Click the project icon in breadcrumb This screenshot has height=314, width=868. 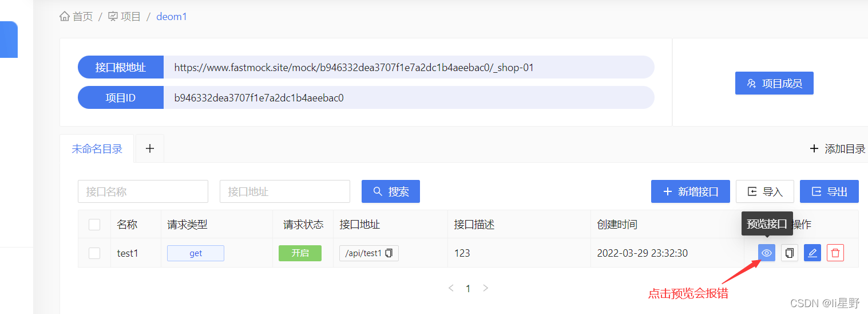[x=113, y=17]
